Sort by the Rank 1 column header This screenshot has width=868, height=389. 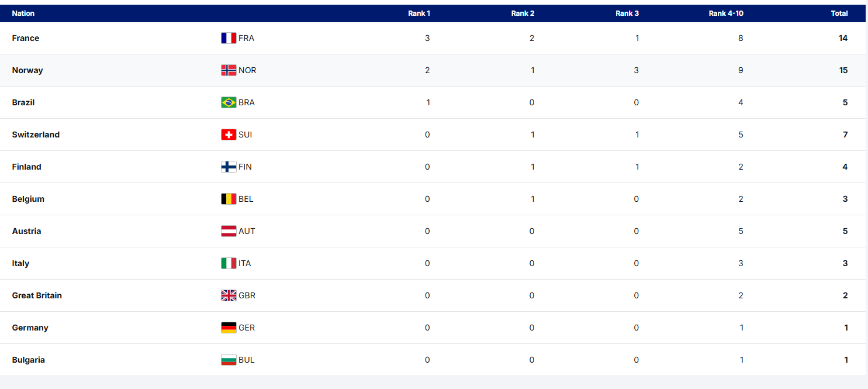click(419, 13)
